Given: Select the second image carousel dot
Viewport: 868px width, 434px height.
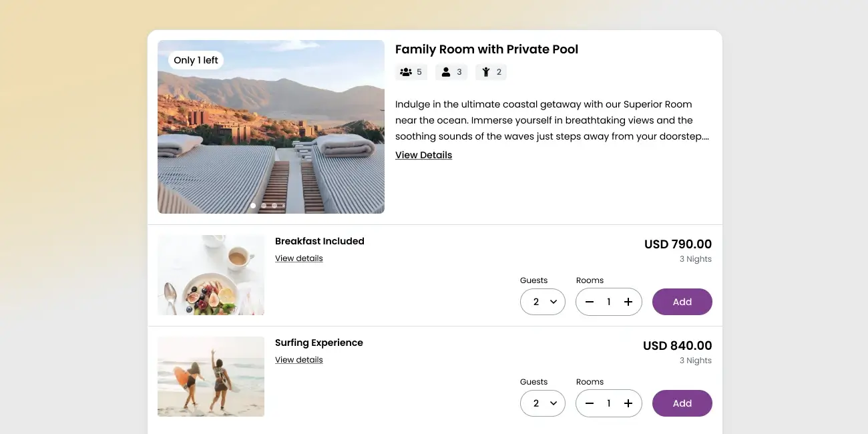Looking at the screenshot, I should [x=264, y=206].
